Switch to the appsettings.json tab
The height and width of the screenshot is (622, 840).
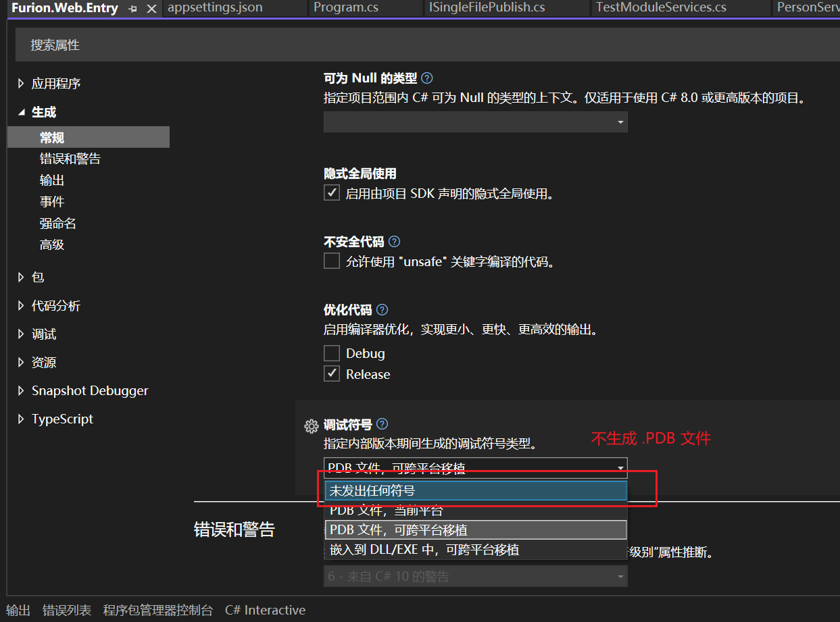pos(215,8)
